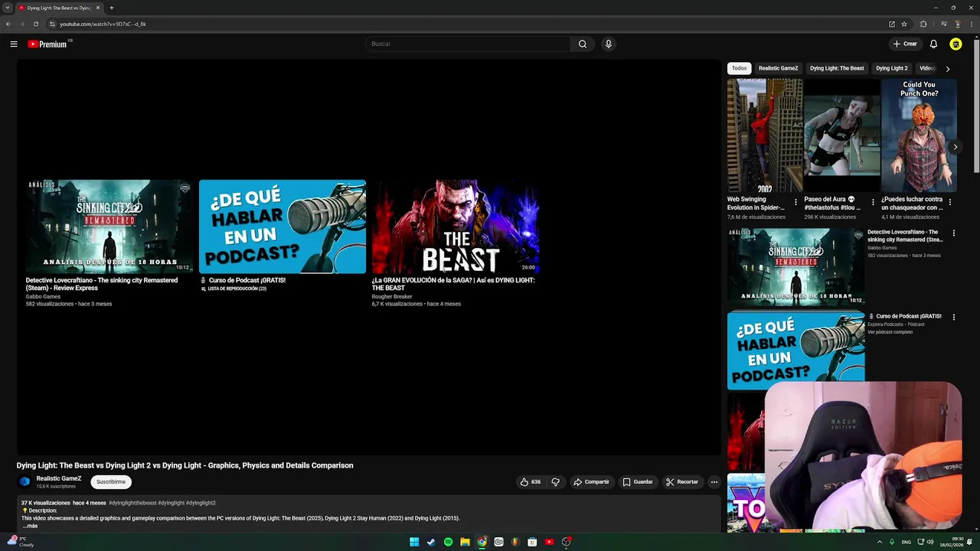Start voice search with microphone icon
Viewport: 980px width, 551px height.
point(609,44)
